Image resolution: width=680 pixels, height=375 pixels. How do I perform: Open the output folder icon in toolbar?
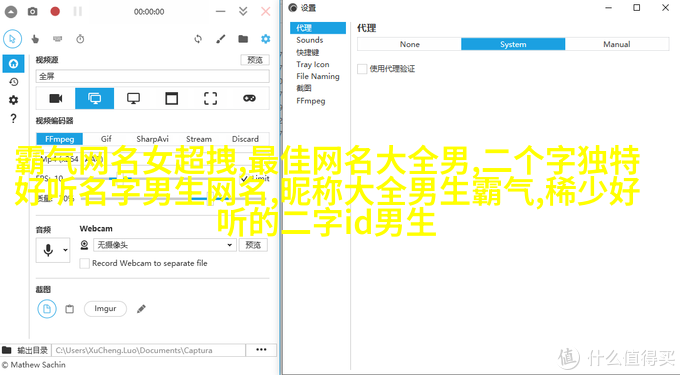pos(243,39)
